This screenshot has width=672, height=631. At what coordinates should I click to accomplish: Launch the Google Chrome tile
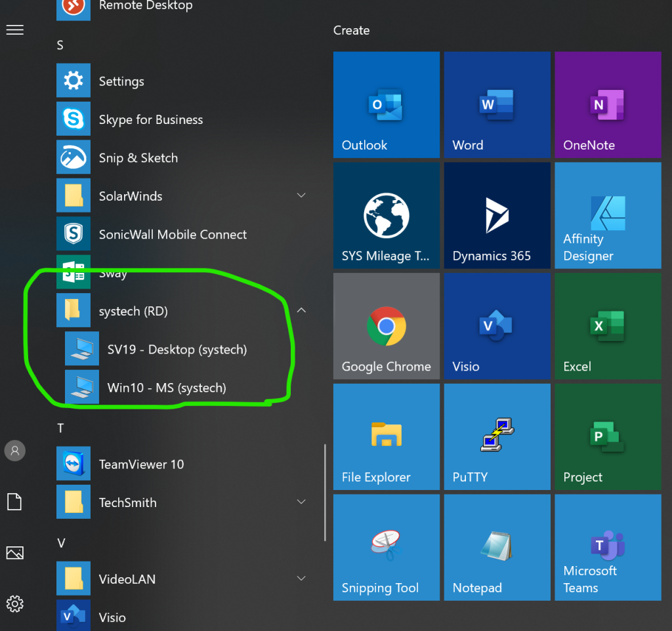pos(386,326)
